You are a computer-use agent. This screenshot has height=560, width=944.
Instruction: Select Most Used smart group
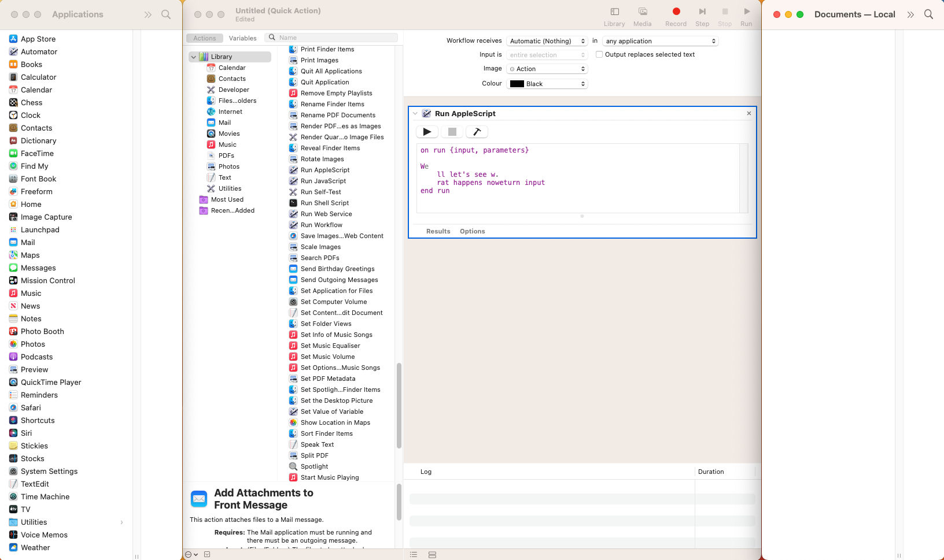(227, 199)
